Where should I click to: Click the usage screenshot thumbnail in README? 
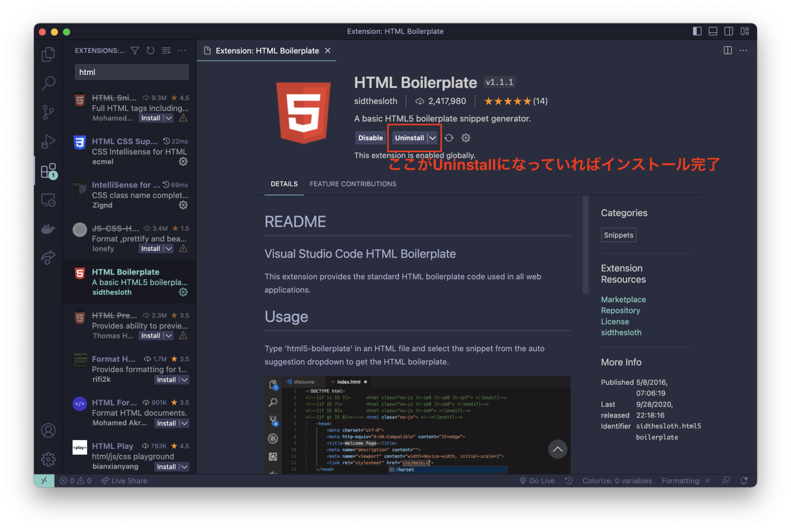click(x=417, y=425)
